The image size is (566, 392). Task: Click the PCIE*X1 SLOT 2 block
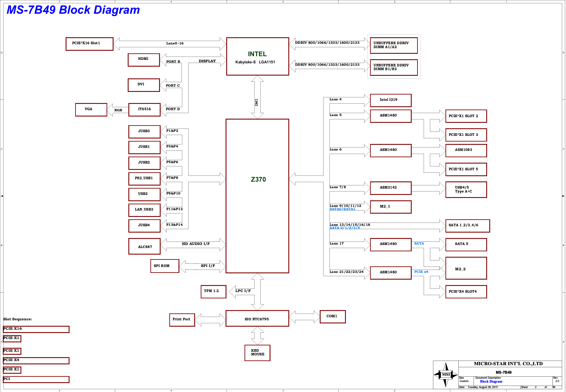click(x=466, y=116)
